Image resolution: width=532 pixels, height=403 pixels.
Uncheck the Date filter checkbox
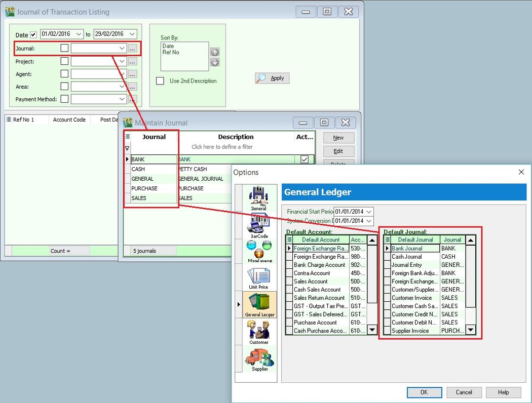coord(33,34)
